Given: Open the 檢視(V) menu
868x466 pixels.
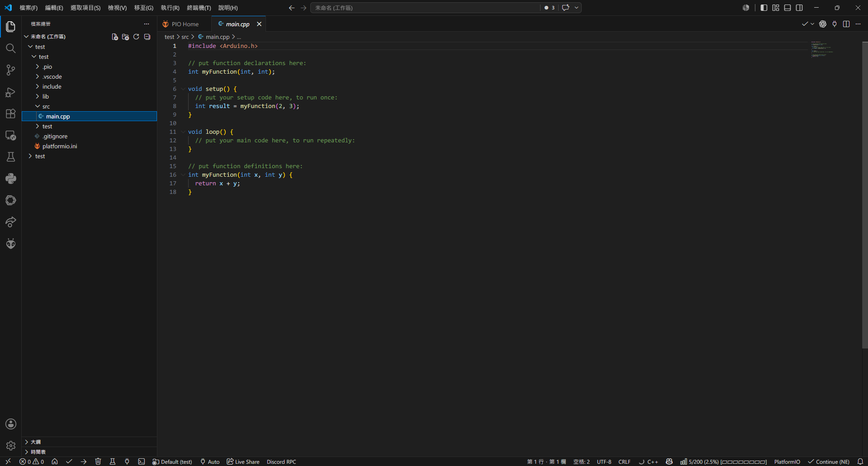Looking at the screenshot, I should pyautogui.click(x=117, y=8).
